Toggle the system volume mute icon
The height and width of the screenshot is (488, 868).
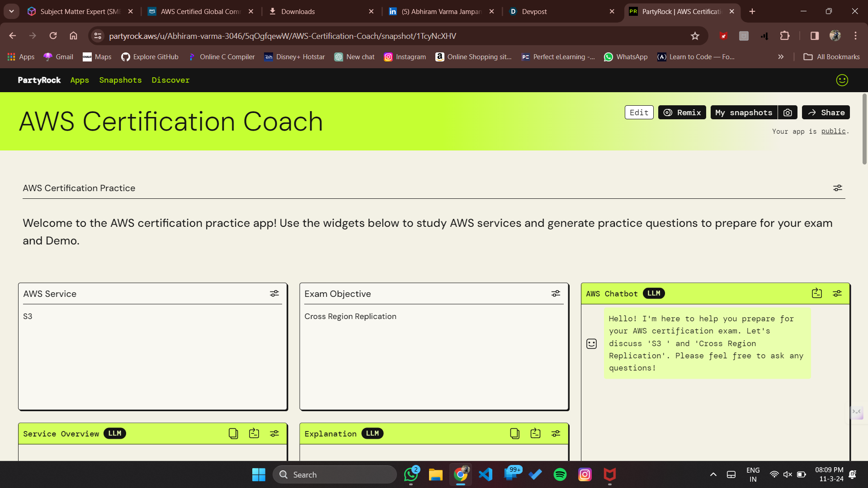(788, 474)
